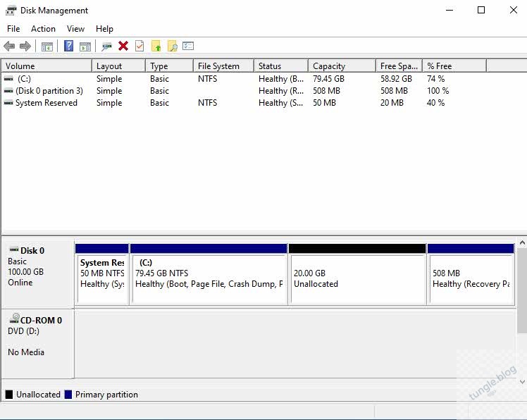Screen dimensions: 527x420
Task: Open the Help menu
Action: click(104, 29)
